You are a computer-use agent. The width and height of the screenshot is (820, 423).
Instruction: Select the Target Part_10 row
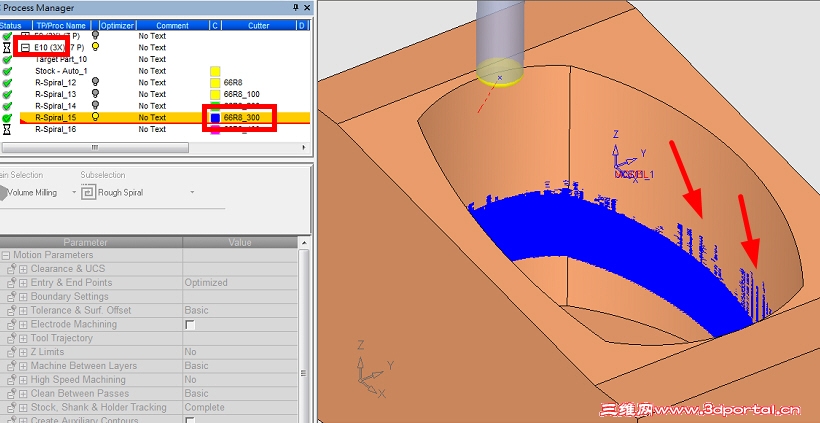61,59
